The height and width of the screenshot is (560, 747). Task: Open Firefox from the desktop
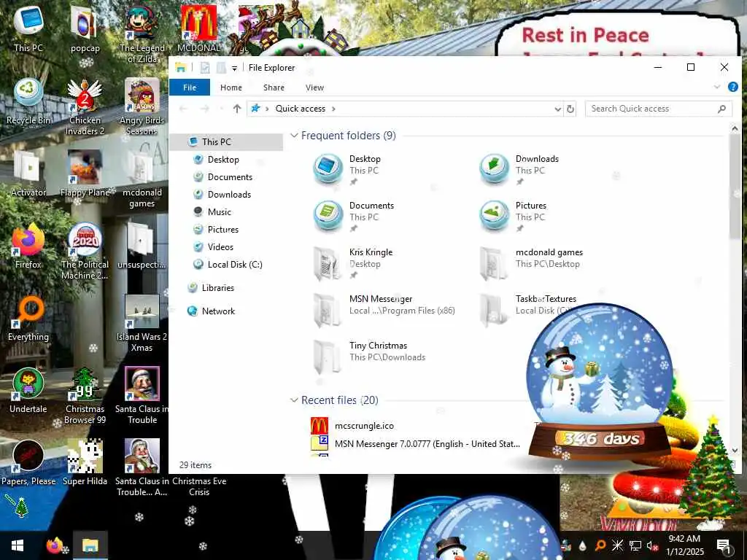click(x=28, y=246)
